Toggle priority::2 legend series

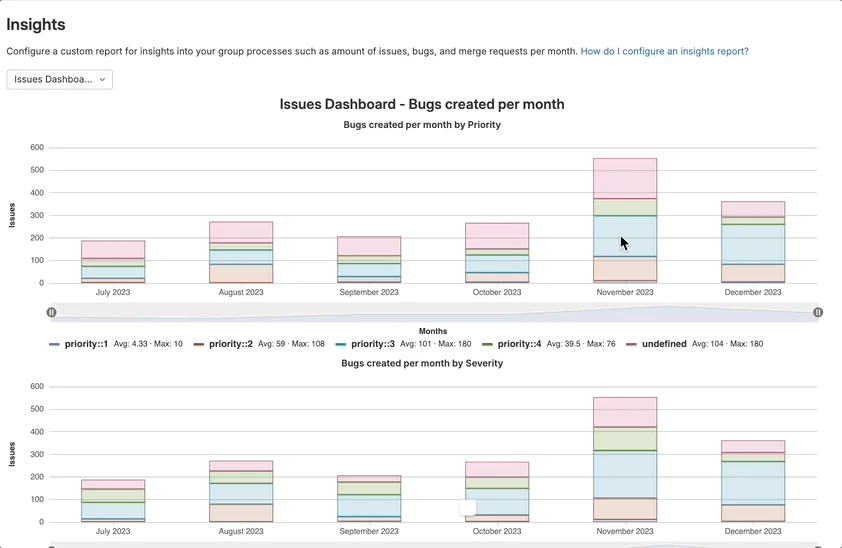230,344
